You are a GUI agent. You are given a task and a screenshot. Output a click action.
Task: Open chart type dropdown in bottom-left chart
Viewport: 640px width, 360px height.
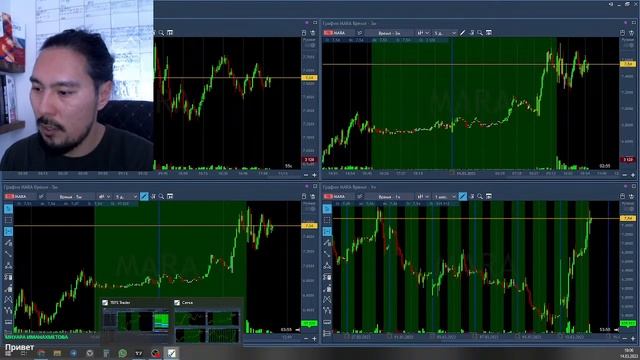pyautogui.click(x=104, y=196)
